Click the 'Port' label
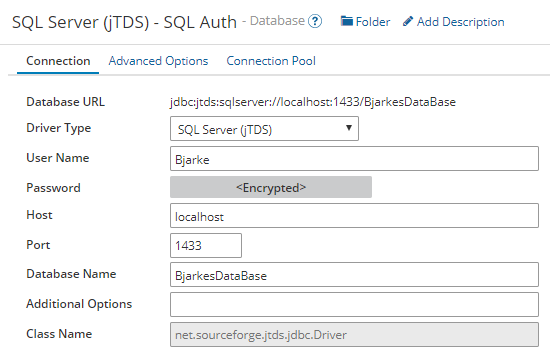Viewport: 550px width, 360px height. [38, 245]
